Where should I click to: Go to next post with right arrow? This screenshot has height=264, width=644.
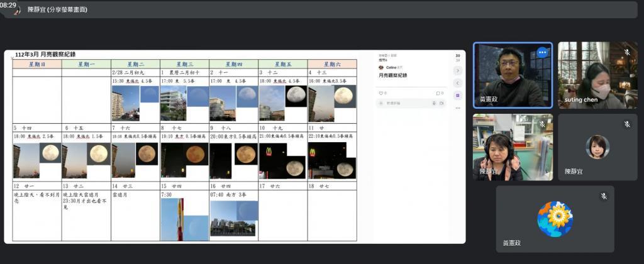pyautogui.click(x=458, y=72)
